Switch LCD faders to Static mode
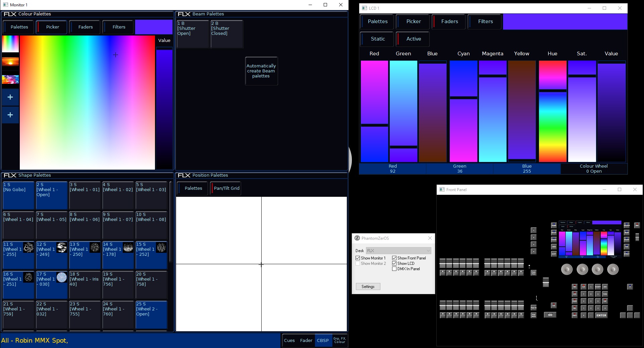644x348 pixels. (x=378, y=39)
